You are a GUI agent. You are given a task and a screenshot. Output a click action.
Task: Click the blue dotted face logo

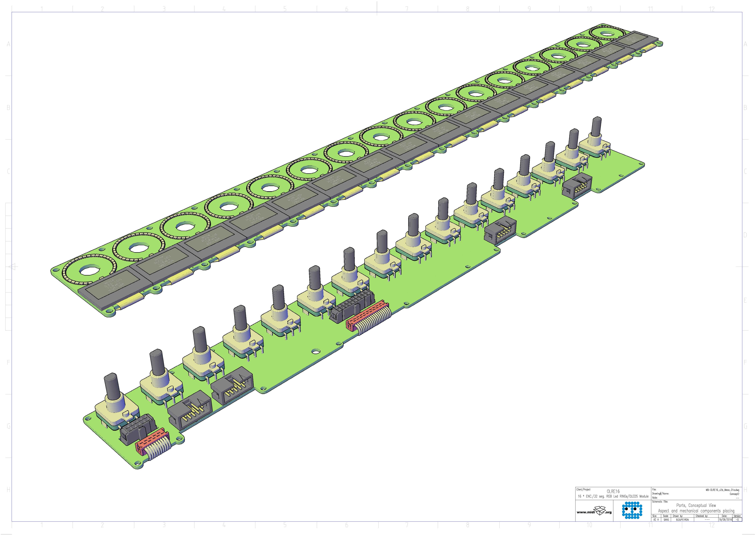pyautogui.click(x=632, y=510)
